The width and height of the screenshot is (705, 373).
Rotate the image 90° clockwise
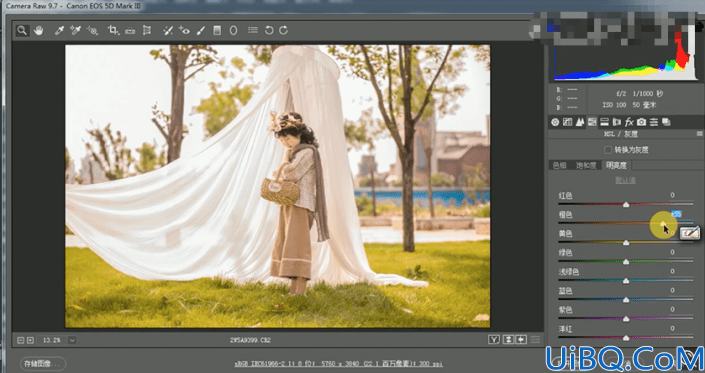pyautogui.click(x=283, y=31)
